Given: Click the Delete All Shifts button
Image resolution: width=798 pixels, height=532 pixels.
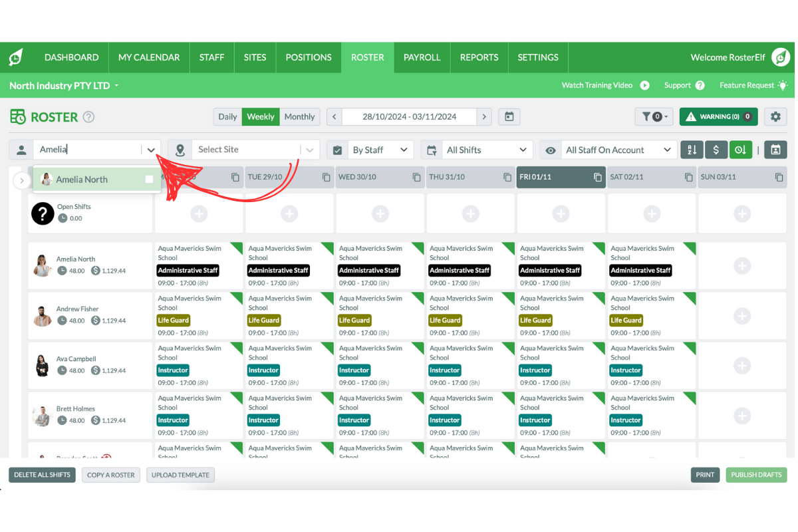Looking at the screenshot, I should [x=42, y=475].
